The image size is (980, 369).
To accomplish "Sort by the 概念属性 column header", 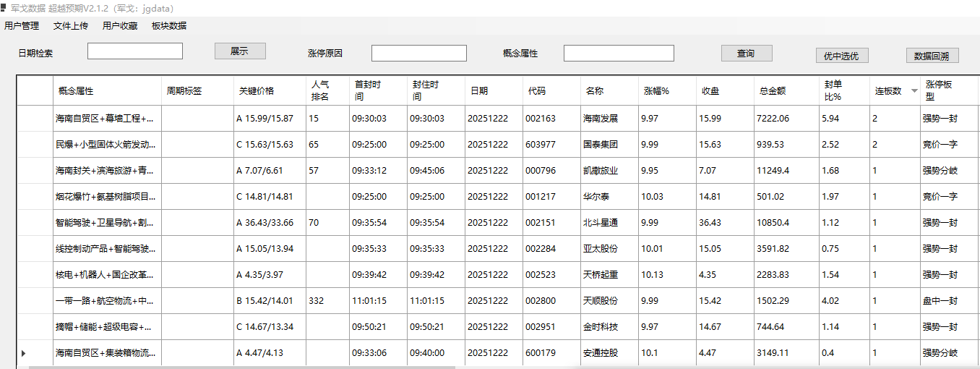I will click(108, 90).
